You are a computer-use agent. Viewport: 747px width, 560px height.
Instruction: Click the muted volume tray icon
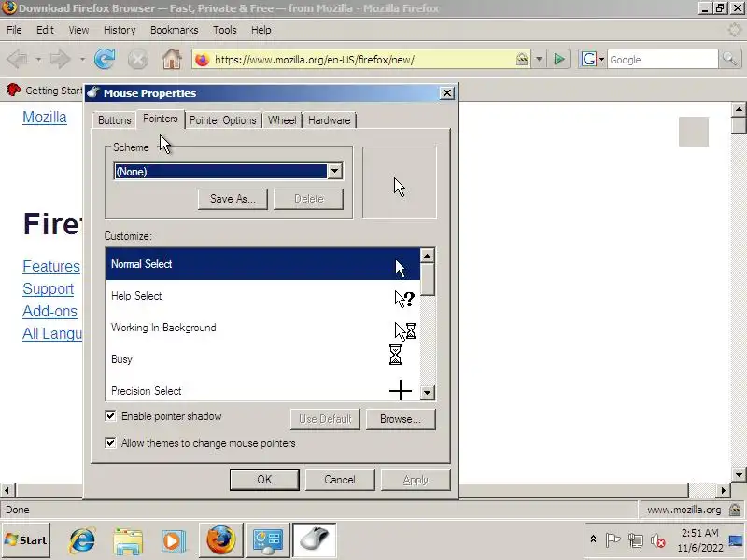658,540
